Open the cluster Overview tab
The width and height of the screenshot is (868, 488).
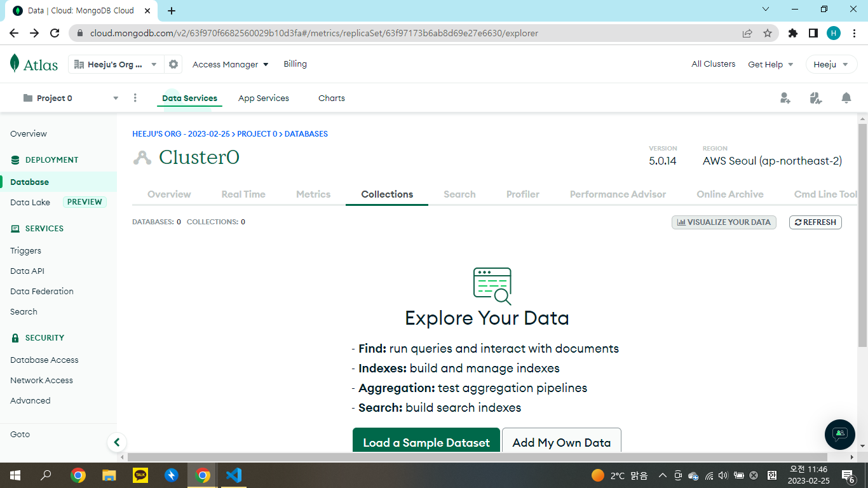[x=169, y=194]
